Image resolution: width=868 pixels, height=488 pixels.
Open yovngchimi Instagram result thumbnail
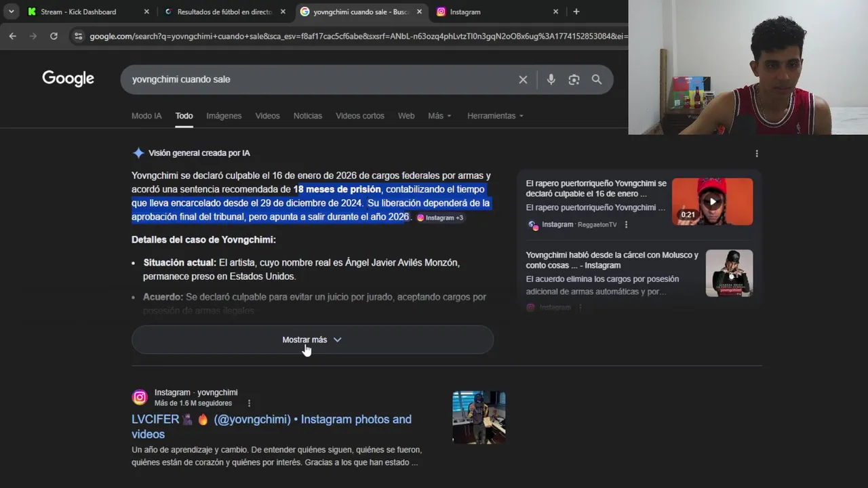pyautogui.click(x=479, y=418)
